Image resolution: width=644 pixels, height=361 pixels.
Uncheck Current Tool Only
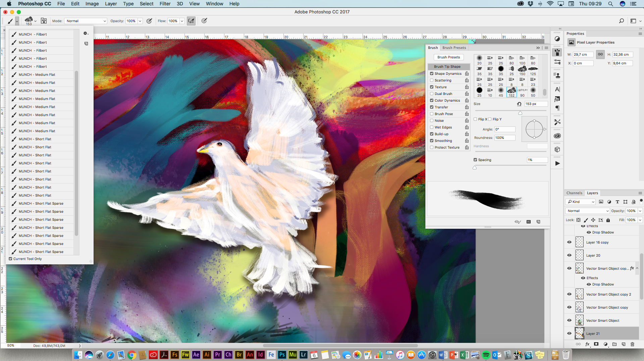pyautogui.click(x=10, y=259)
